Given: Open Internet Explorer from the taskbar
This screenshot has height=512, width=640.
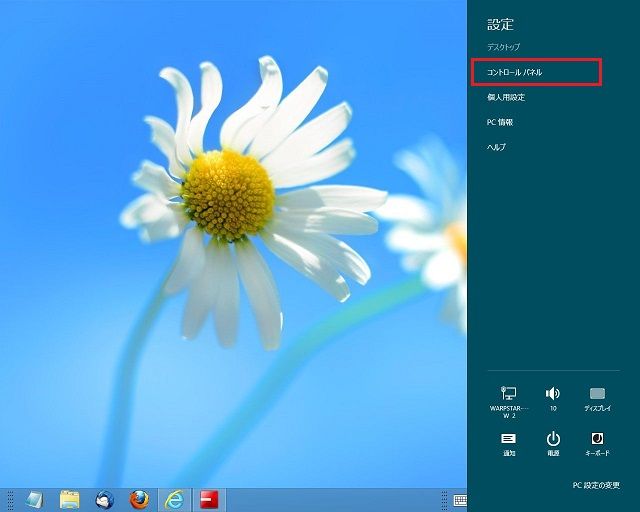Looking at the screenshot, I should coord(174,500).
